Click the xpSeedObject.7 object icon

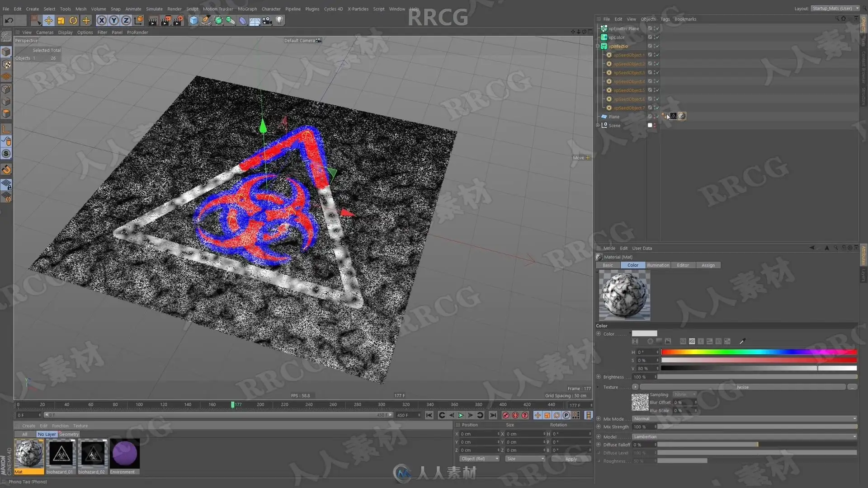(x=609, y=108)
